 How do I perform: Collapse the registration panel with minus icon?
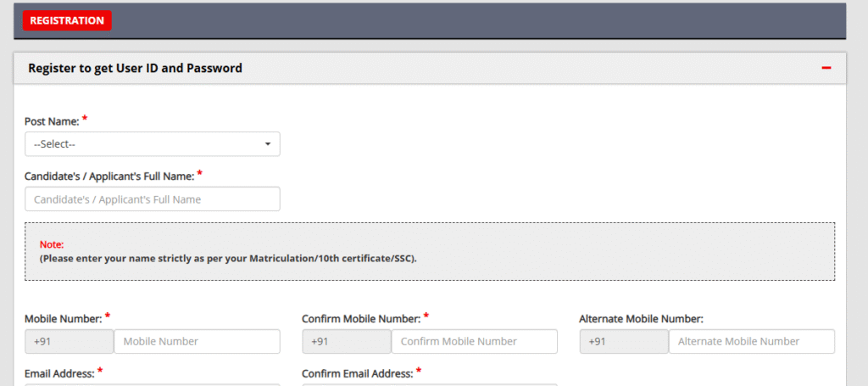[x=826, y=68]
